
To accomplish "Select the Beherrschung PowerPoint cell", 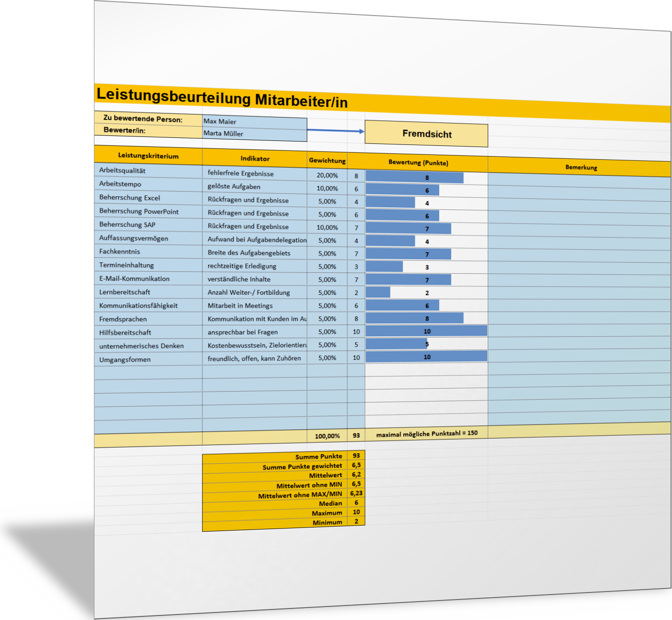I will tap(148, 211).
